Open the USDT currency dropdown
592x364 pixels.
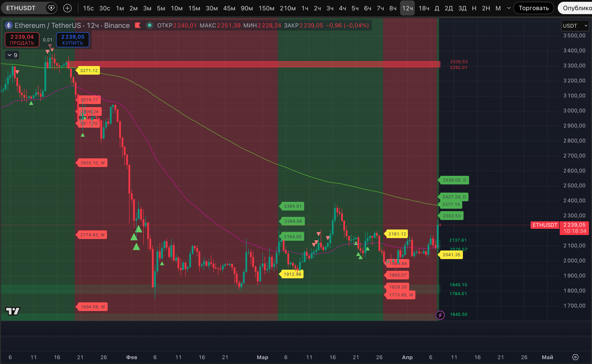[575, 26]
